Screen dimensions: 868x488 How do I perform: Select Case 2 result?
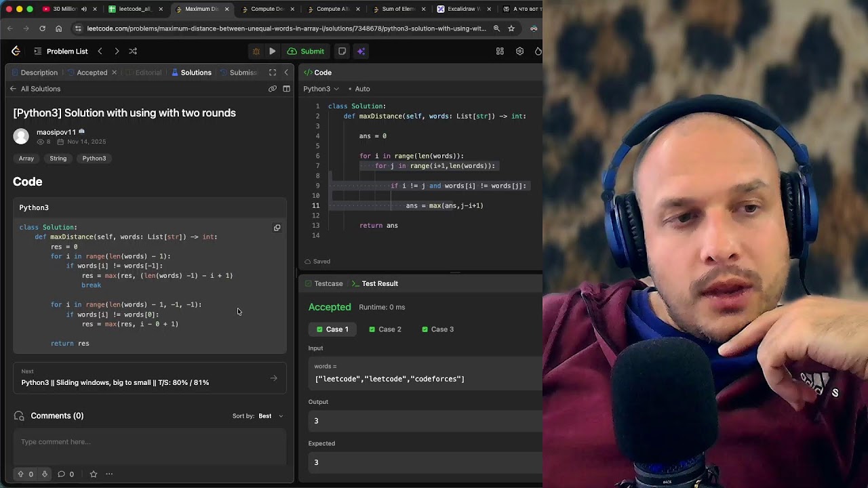point(384,329)
